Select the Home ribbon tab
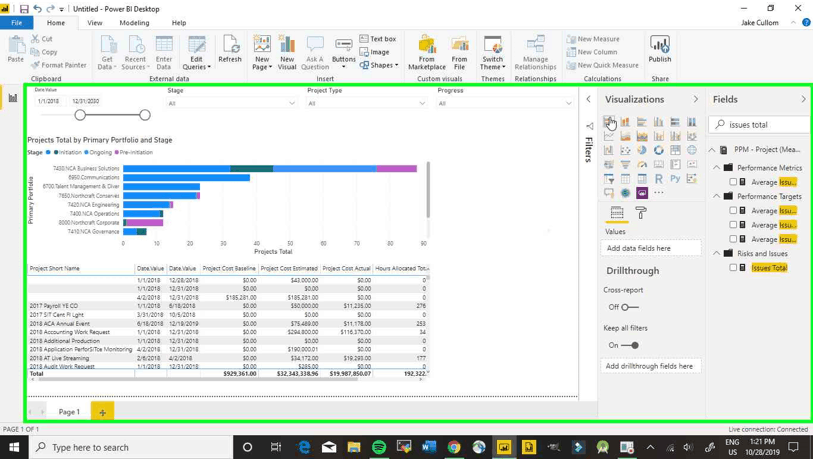Viewport: 814px width, 460px height. pyautogui.click(x=56, y=23)
